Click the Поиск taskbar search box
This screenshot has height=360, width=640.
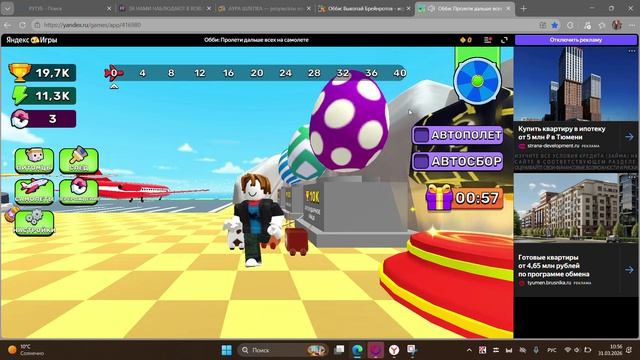(x=282, y=350)
